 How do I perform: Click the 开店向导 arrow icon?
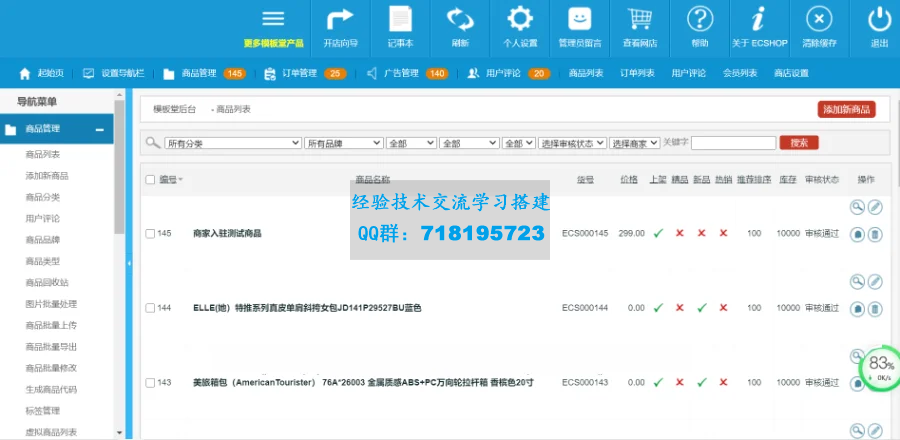click(x=341, y=19)
